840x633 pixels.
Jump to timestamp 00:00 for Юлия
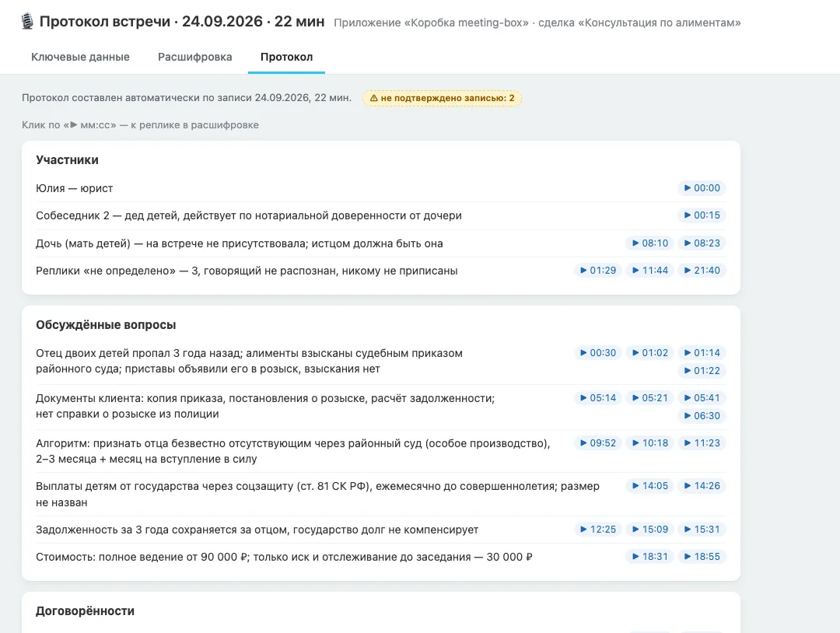click(702, 188)
